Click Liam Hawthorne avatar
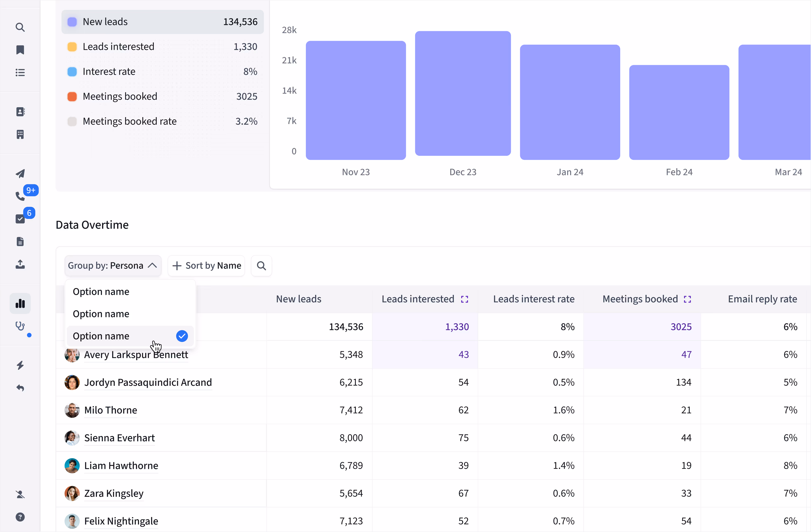Image resolution: width=811 pixels, height=532 pixels. (x=72, y=466)
